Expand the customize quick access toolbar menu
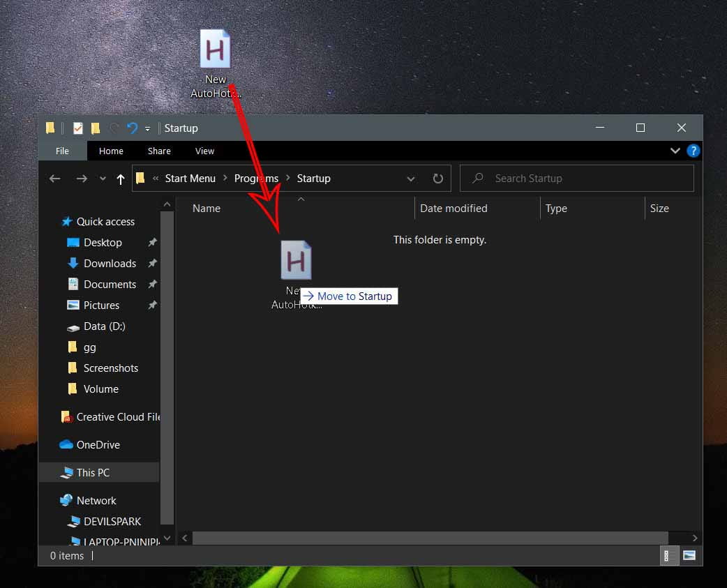The width and height of the screenshot is (727, 588). click(148, 128)
